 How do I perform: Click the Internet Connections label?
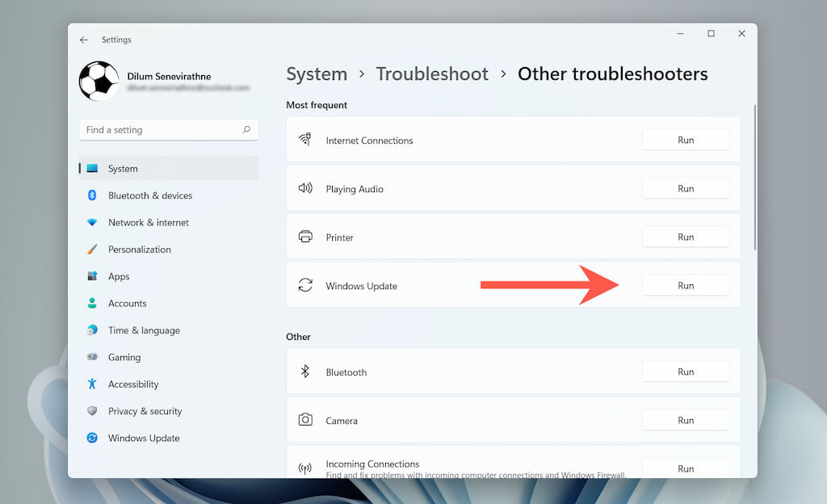pyautogui.click(x=369, y=141)
